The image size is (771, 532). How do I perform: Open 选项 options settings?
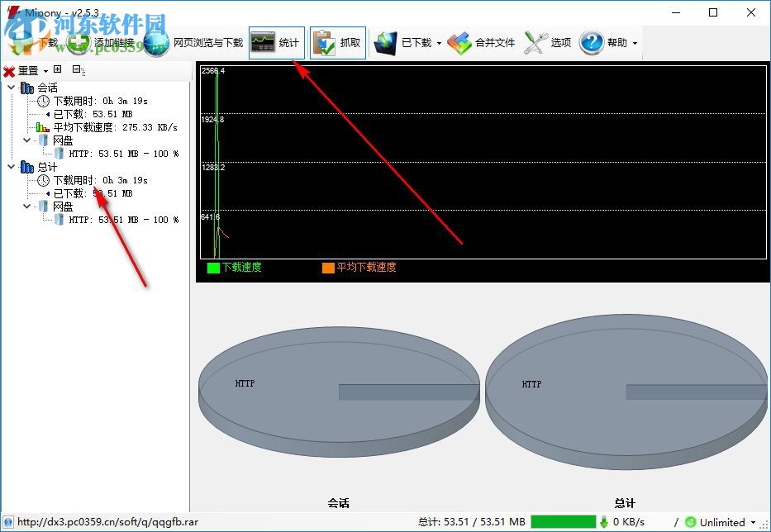(x=547, y=43)
